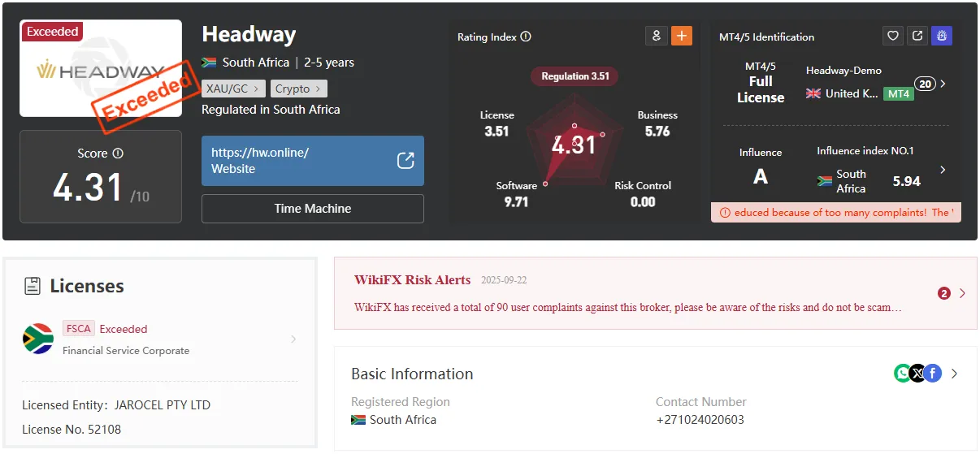Click the WikiFX Risk Alerts heading

tap(412, 280)
